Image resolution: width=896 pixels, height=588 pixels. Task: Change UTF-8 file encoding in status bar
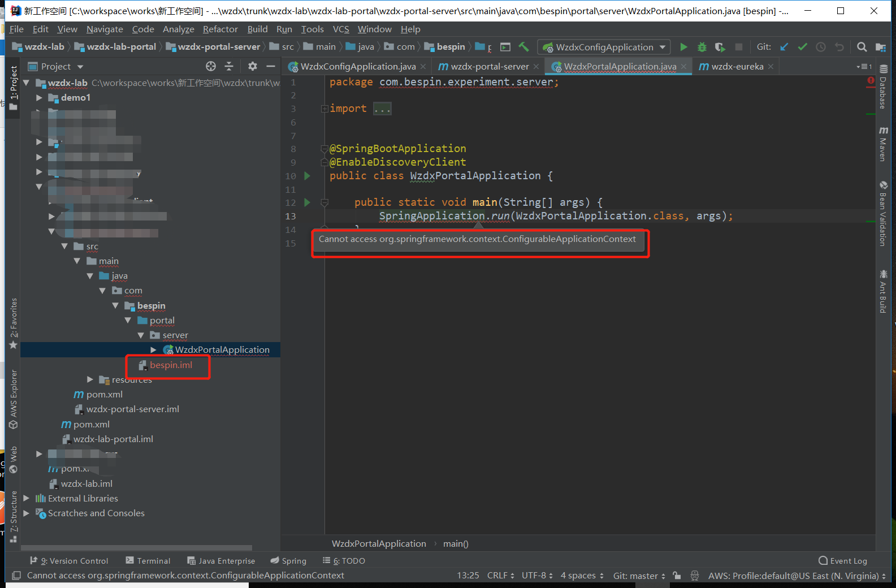click(x=537, y=576)
